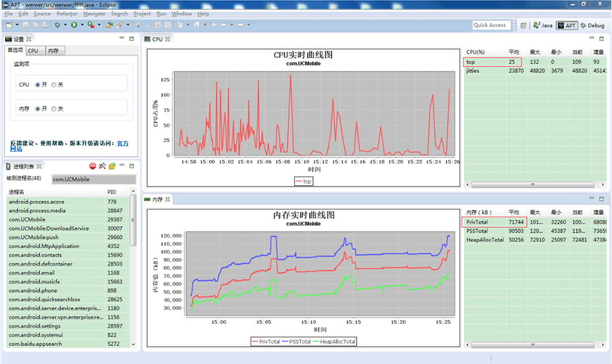The height and width of the screenshot is (364, 612).
Task: Click the New wizard toolbar icon
Action: tap(9, 25)
